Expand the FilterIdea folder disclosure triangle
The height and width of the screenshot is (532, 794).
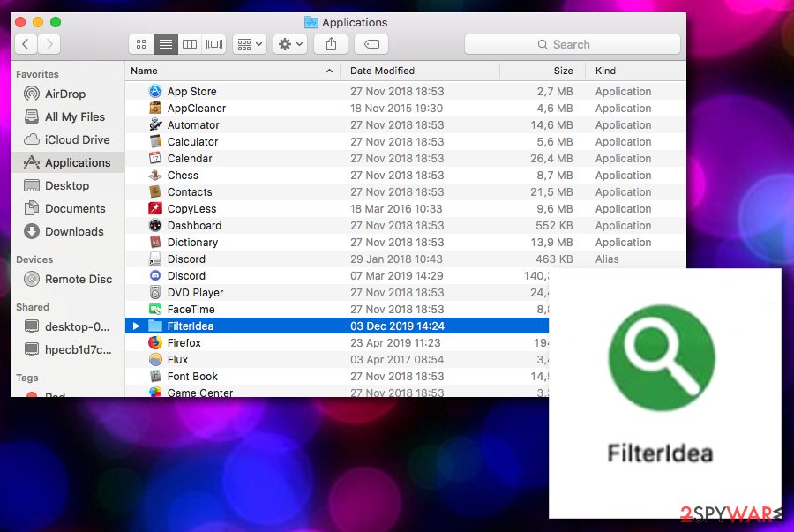point(136,326)
